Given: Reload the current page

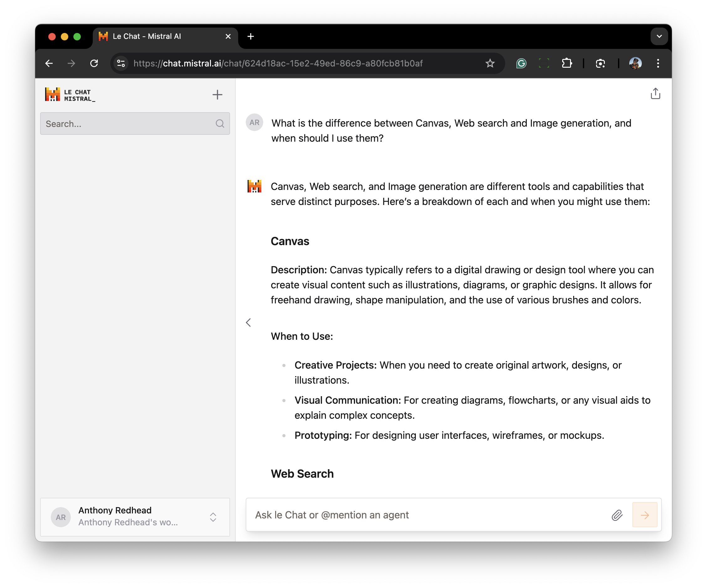Looking at the screenshot, I should click(x=94, y=63).
